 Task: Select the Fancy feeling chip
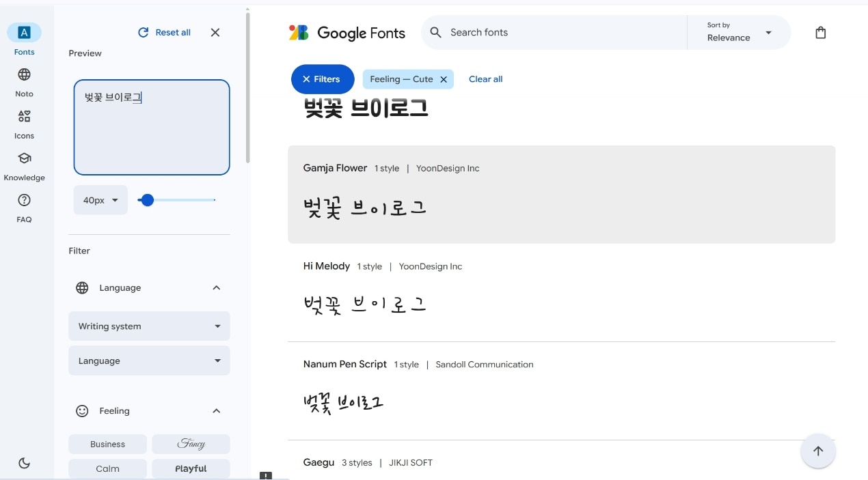(191, 444)
